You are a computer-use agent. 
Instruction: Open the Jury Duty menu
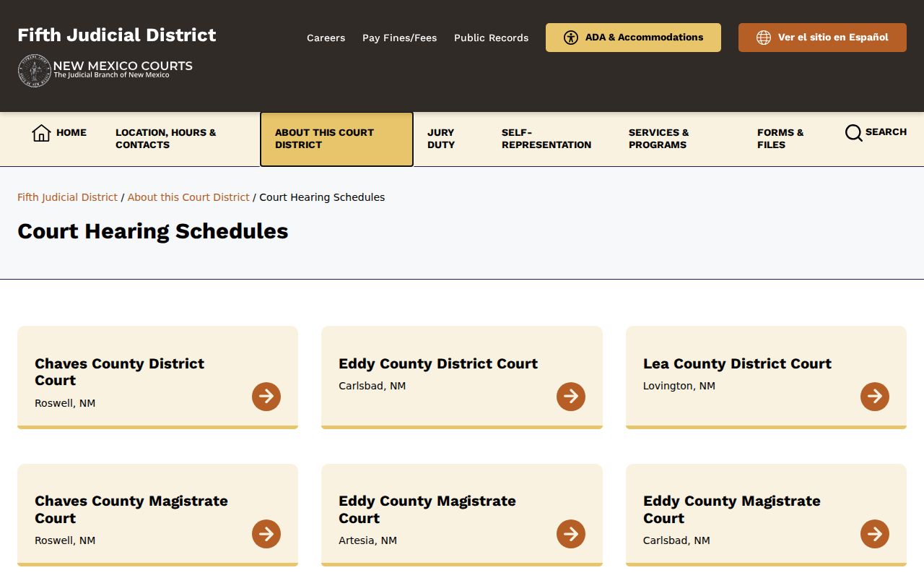[441, 139]
